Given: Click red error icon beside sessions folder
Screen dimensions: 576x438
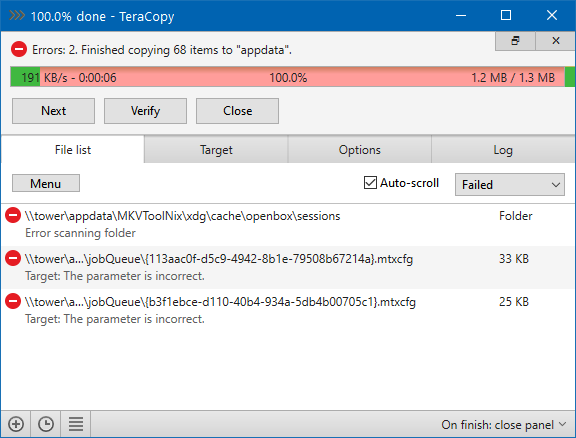Looking at the screenshot, I should (x=13, y=215).
